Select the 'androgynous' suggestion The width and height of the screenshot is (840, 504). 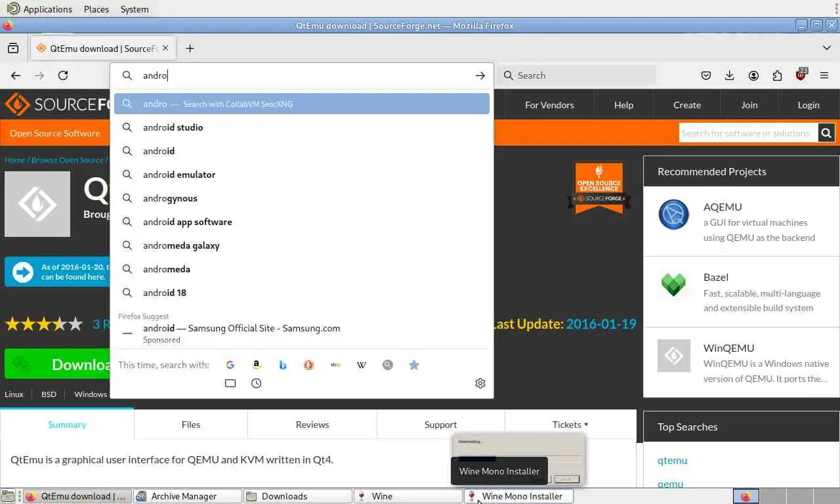click(302, 198)
